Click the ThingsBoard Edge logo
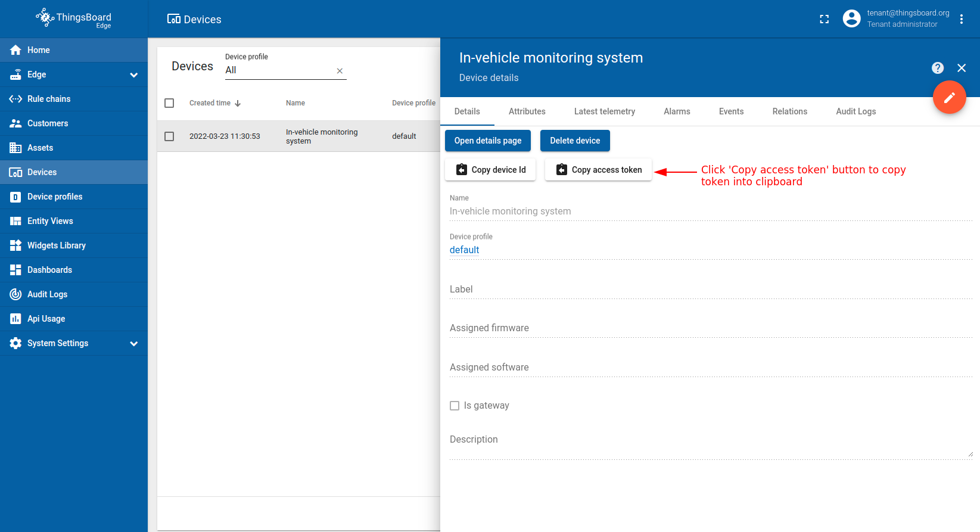Image resolution: width=980 pixels, height=532 pixels. coord(73,18)
